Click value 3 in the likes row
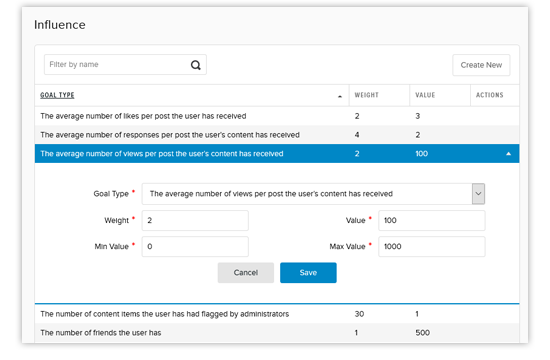The image size is (550, 360). [x=417, y=116]
